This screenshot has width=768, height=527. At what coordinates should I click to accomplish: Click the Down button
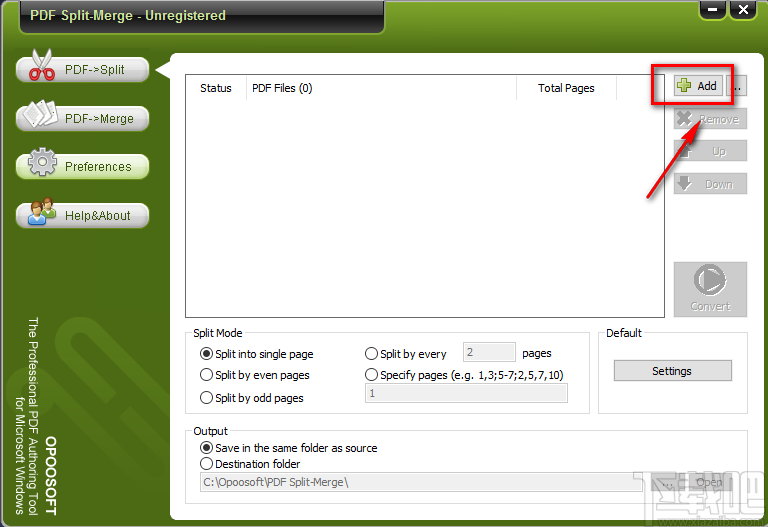pyautogui.click(x=710, y=184)
